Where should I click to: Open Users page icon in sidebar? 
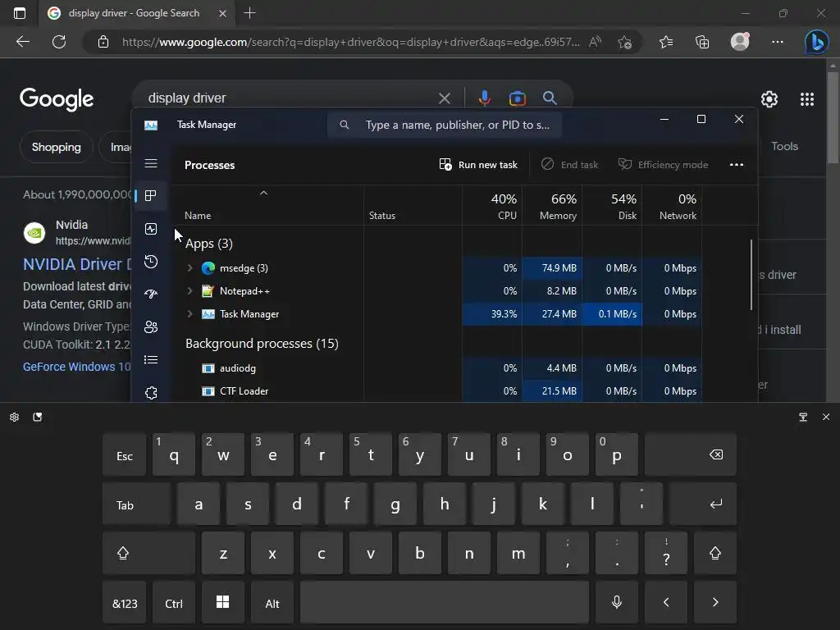click(x=151, y=326)
